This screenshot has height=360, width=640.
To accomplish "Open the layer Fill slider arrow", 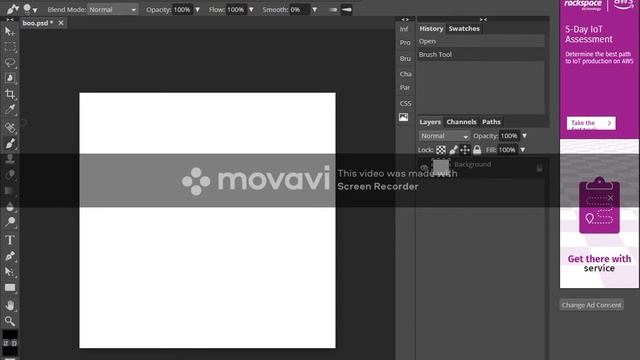I will [522, 150].
